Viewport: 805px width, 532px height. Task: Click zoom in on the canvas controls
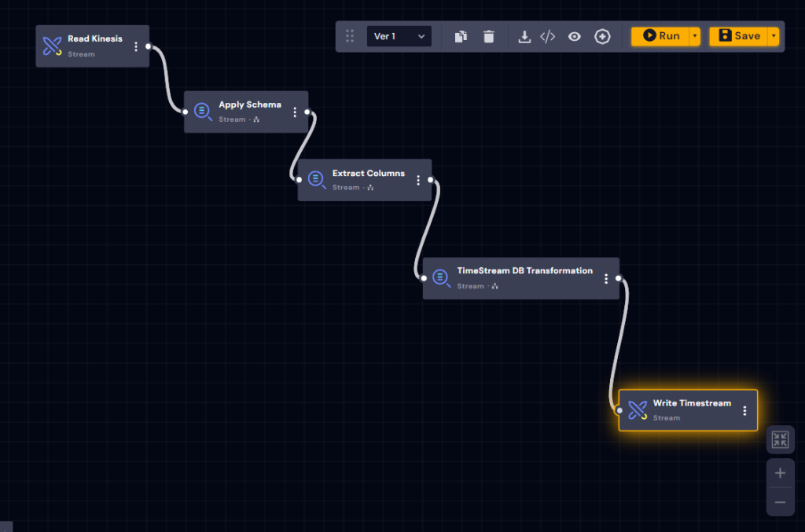pyautogui.click(x=779, y=472)
